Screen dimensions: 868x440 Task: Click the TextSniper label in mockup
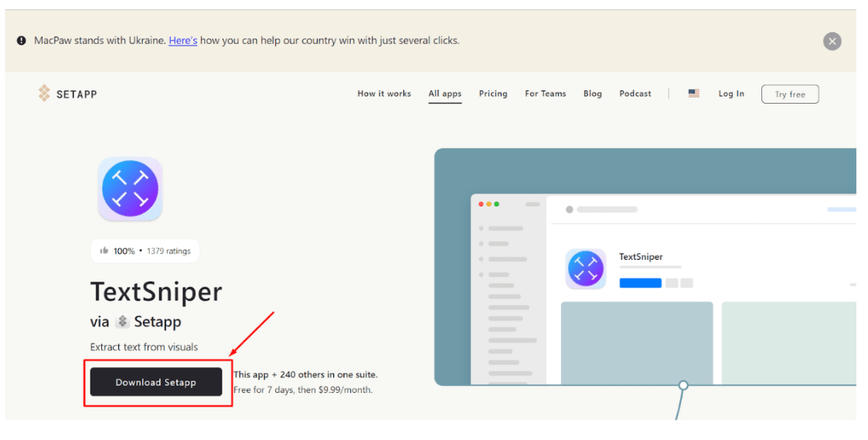point(641,257)
